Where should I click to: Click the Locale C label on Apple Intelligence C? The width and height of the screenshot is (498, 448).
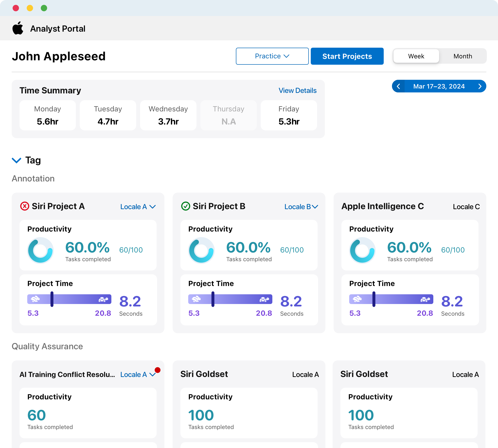(x=466, y=207)
